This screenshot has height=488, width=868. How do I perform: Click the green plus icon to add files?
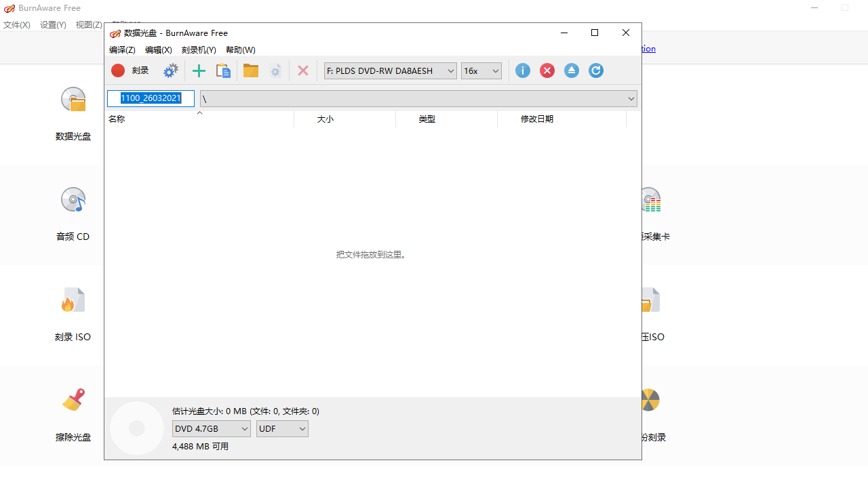pyautogui.click(x=199, y=70)
